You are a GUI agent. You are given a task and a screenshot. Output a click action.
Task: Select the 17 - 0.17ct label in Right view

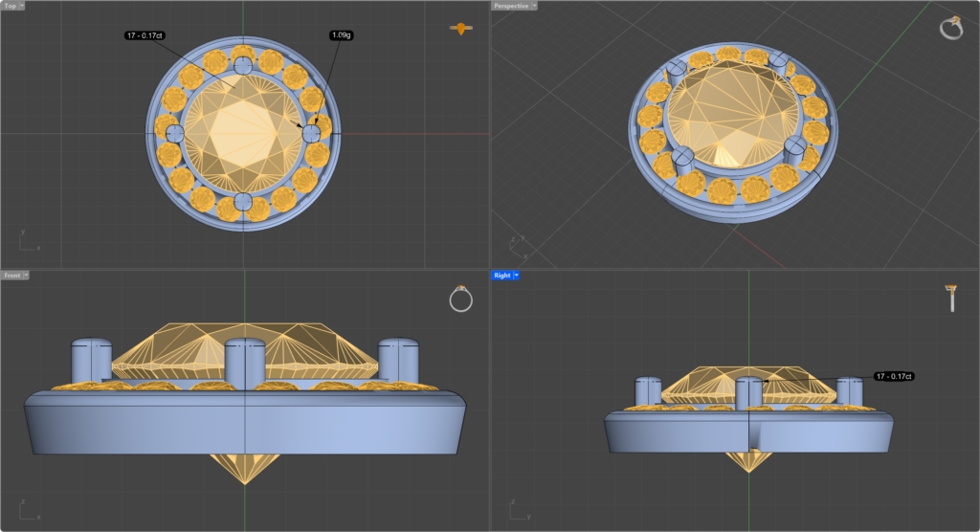tap(895, 377)
